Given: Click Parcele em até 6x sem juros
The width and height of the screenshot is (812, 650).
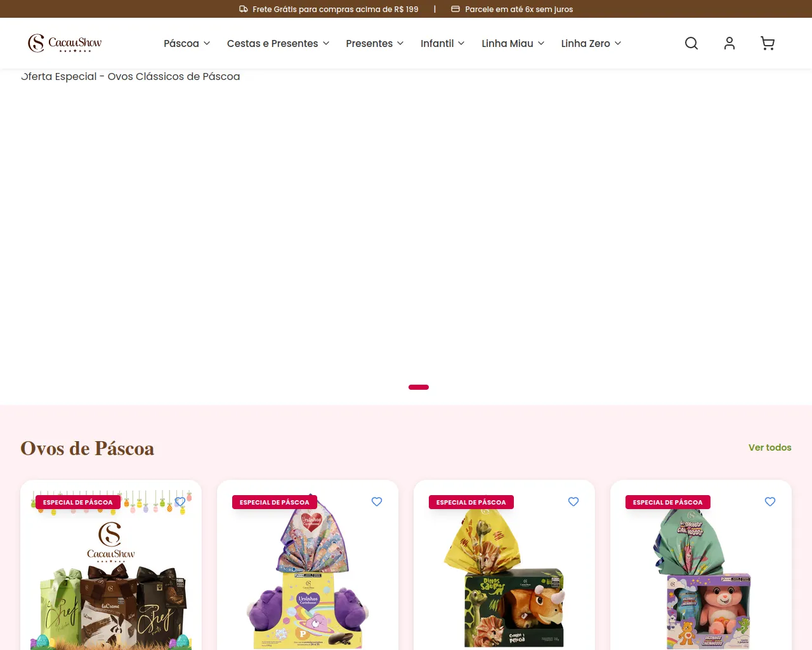Looking at the screenshot, I should [x=519, y=9].
